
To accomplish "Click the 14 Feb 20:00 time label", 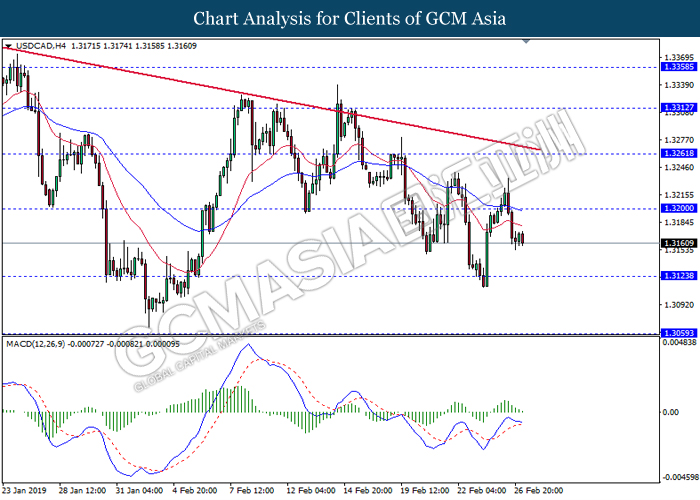I will (x=368, y=491).
